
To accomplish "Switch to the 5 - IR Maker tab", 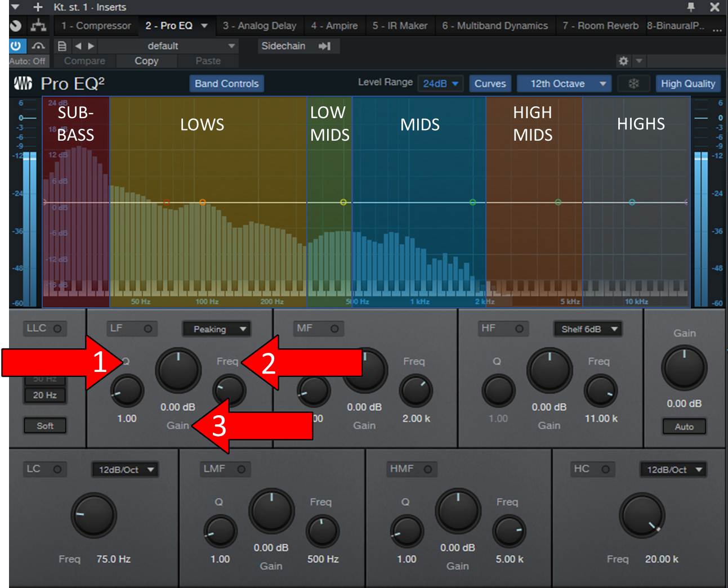I will tap(400, 26).
